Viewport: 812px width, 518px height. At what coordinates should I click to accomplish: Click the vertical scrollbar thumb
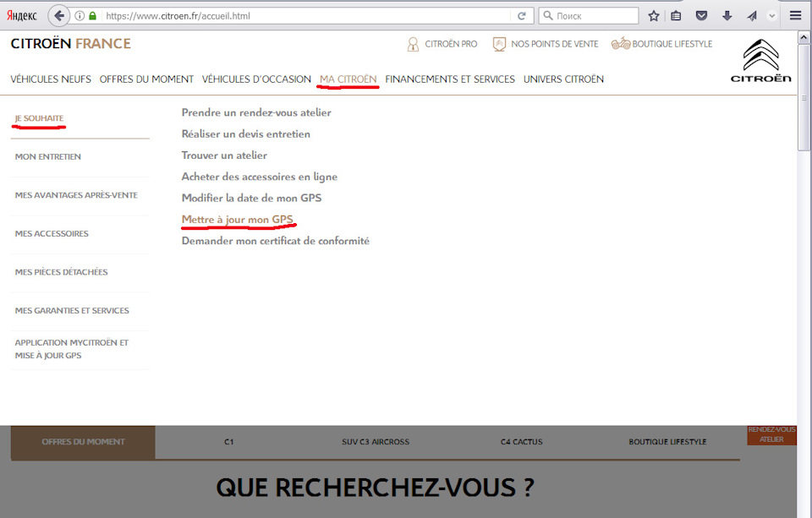click(804, 97)
